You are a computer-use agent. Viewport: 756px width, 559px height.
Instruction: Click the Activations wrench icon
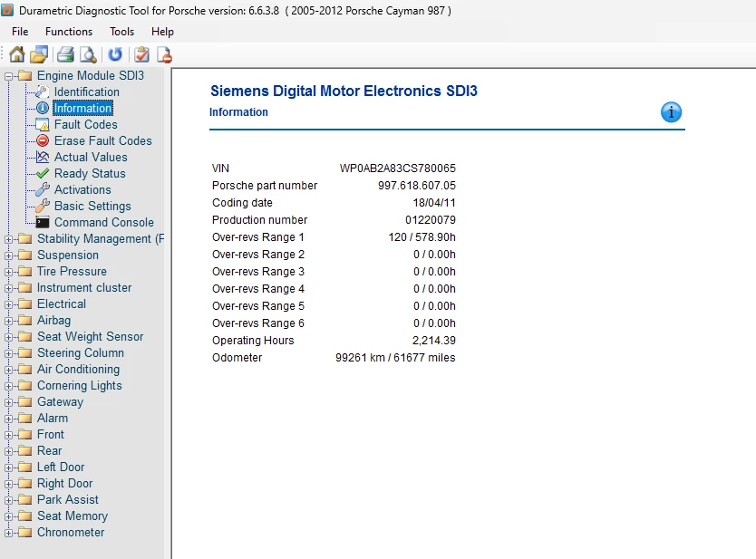point(43,190)
